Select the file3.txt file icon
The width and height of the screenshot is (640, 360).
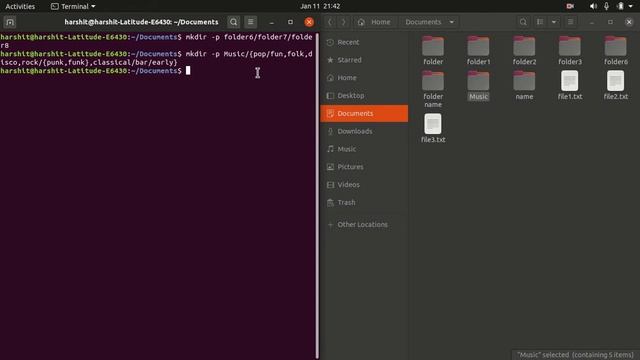pos(433,124)
